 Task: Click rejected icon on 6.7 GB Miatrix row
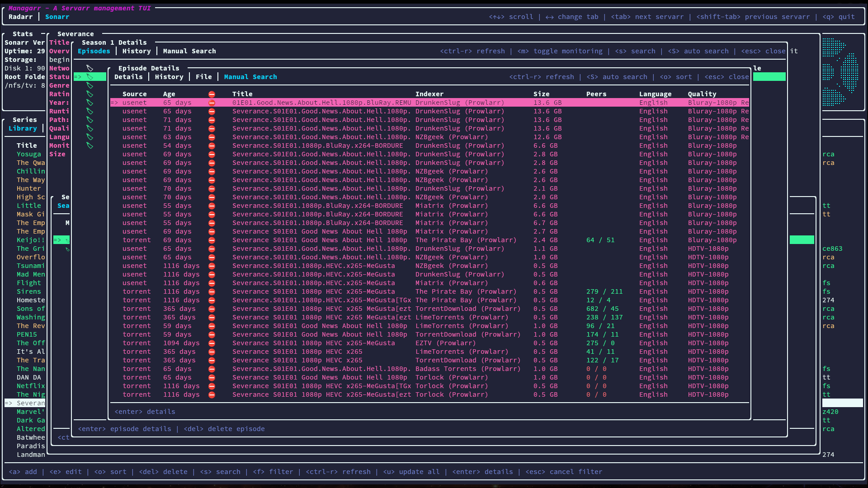pos(212,223)
